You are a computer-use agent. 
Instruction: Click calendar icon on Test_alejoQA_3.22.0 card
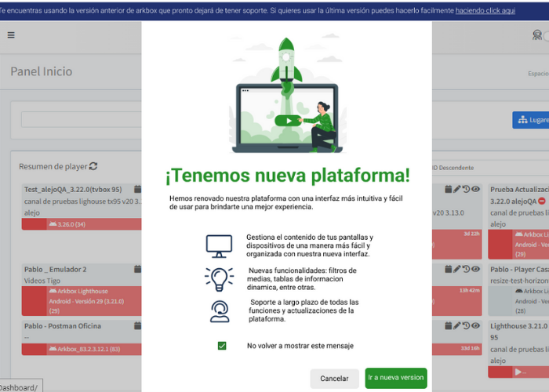coord(138,190)
